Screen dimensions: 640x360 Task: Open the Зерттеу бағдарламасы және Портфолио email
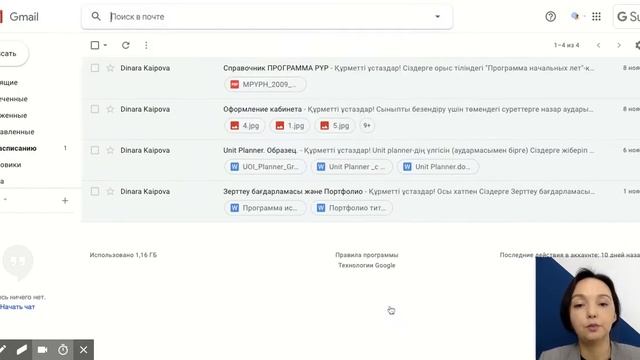pyautogui.click(x=293, y=191)
